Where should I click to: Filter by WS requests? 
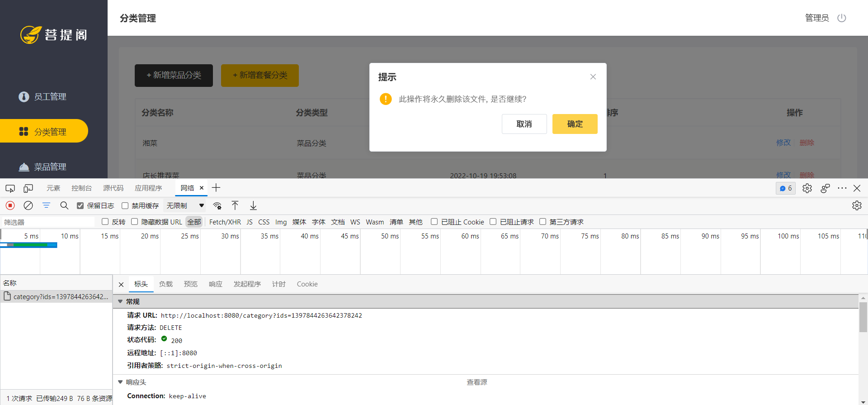355,222
